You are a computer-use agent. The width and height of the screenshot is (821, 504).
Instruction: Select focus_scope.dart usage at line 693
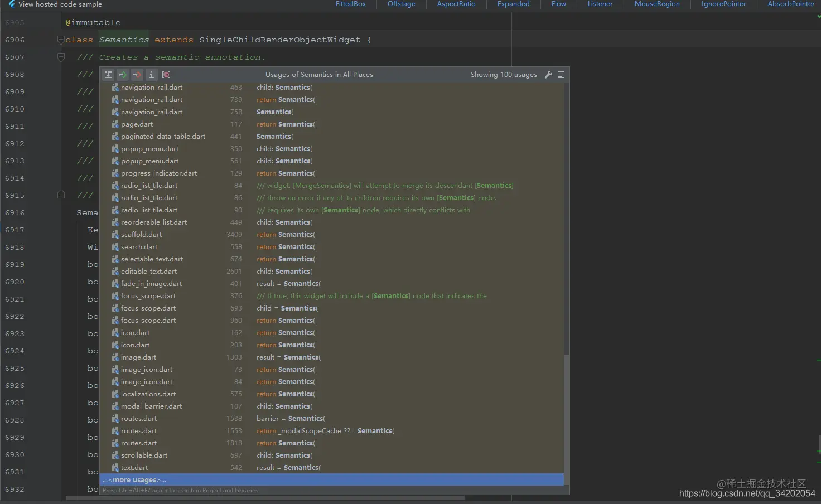332,308
